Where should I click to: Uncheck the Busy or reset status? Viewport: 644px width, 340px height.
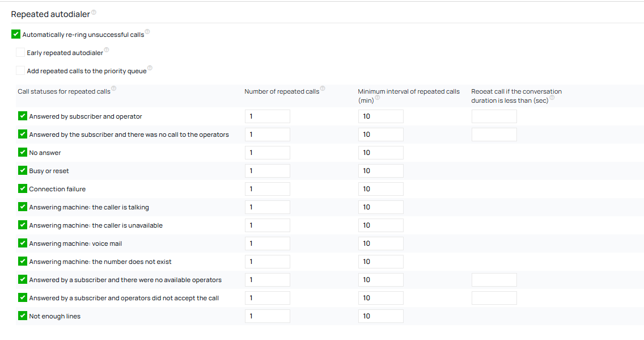coord(23,171)
